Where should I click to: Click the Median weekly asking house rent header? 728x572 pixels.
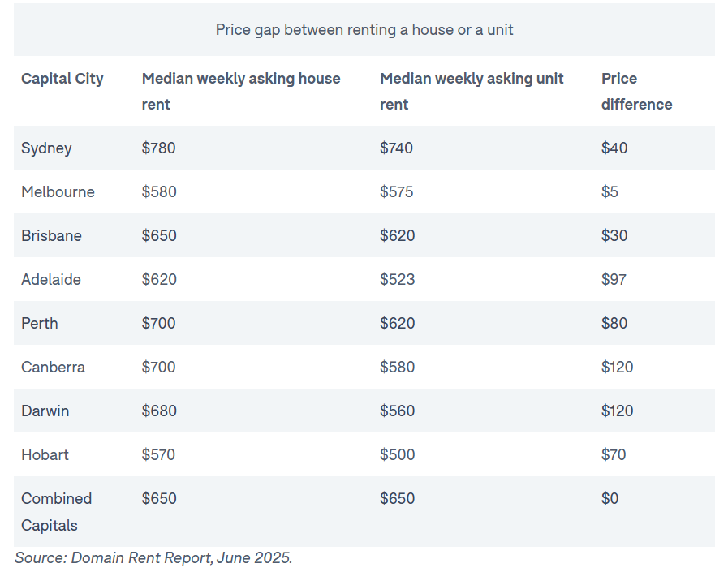pyautogui.click(x=241, y=91)
